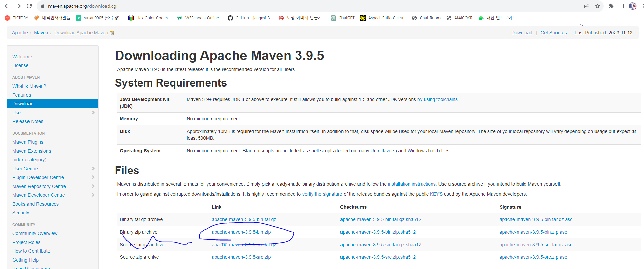The width and height of the screenshot is (644, 269).
Task: Click the padlock site info icon
Action: 42,6
